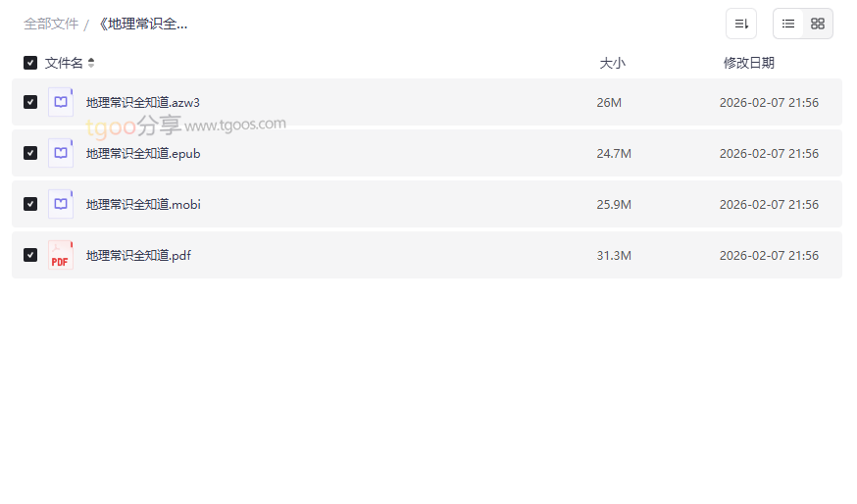Screen dimensions: 857x504
Task: Open 地理常识全知道.pdf file name
Action: tap(138, 255)
